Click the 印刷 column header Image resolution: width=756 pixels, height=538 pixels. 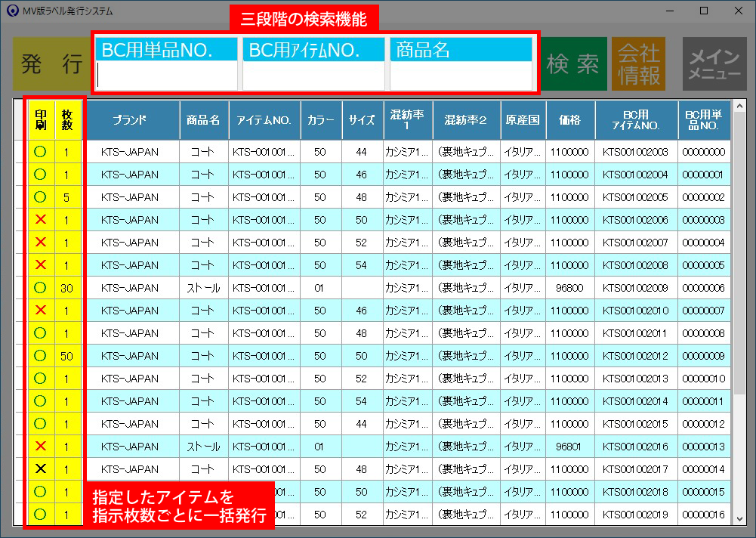(x=41, y=120)
